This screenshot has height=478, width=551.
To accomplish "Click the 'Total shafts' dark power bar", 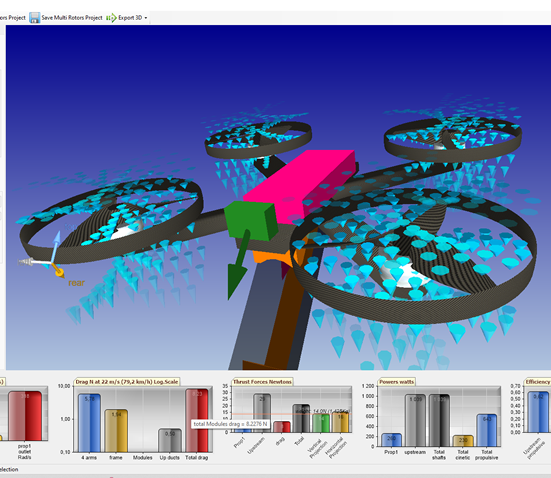I will tap(439, 420).
